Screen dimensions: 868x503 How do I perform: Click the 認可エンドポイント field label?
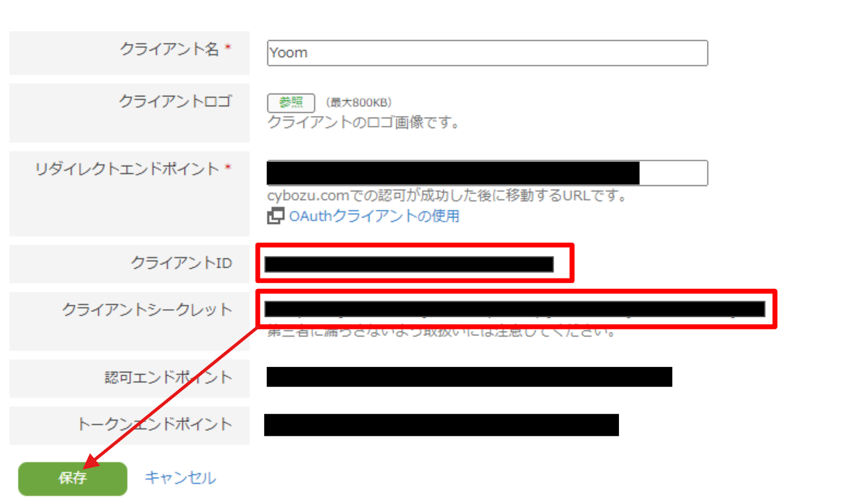pos(169,377)
